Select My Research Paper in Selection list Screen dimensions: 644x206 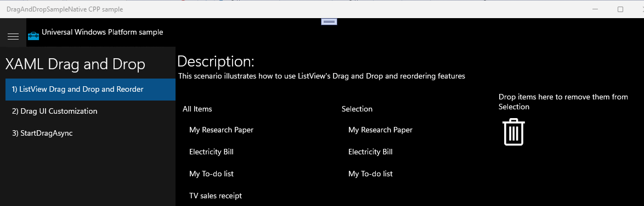click(x=380, y=130)
